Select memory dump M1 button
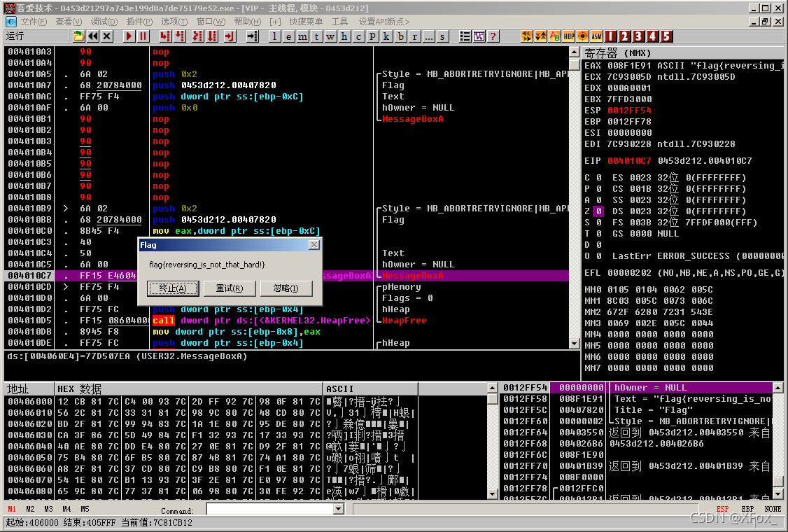Viewport: 788px width, 532px height. pyautogui.click(x=12, y=509)
